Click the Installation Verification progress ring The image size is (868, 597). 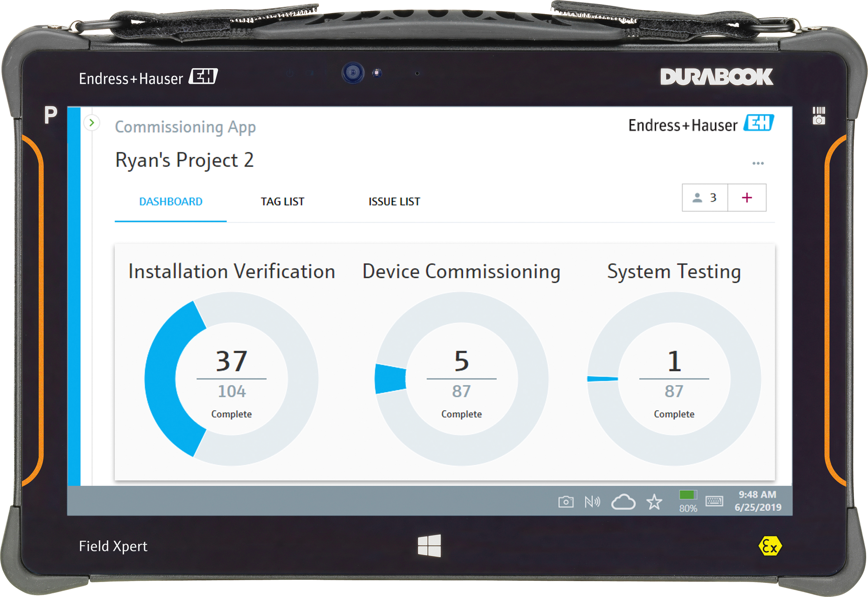pos(231,379)
